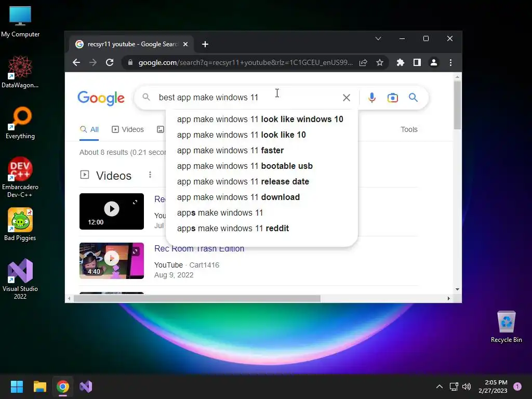Open Visual Studio from the taskbar
This screenshot has height=399, width=532.
86,387
